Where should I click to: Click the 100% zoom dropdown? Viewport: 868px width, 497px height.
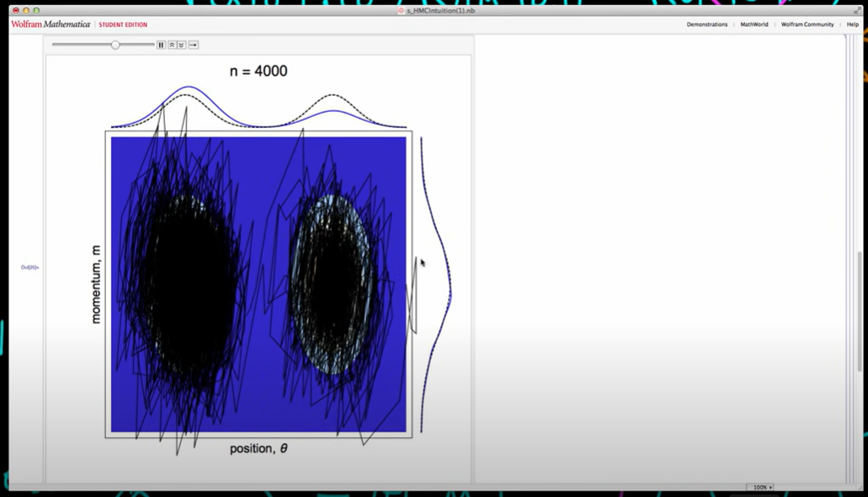click(x=762, y=487)
